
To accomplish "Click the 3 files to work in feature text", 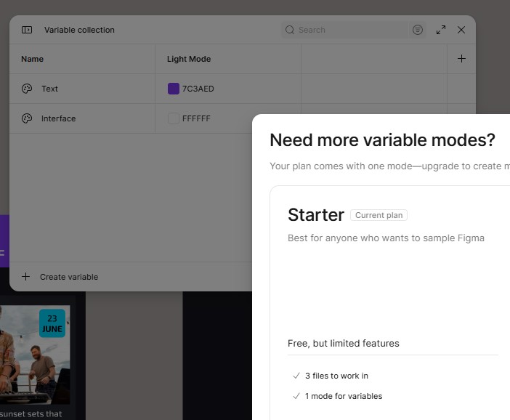I will (336, 376).
